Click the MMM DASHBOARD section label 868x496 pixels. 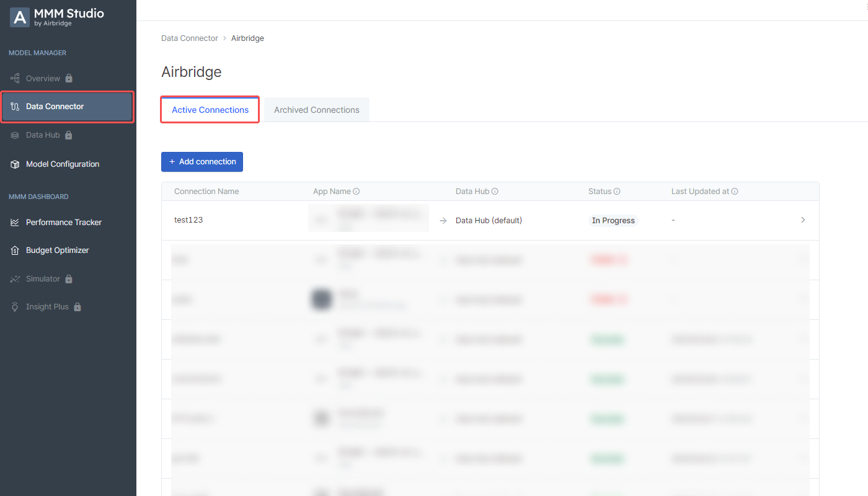pyautogui.click(x=38, y=197)
